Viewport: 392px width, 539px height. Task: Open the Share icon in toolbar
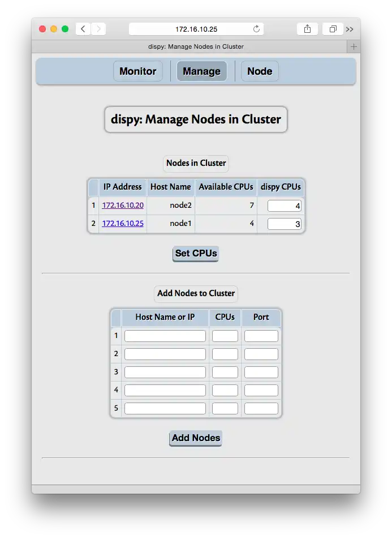[307, 29]
